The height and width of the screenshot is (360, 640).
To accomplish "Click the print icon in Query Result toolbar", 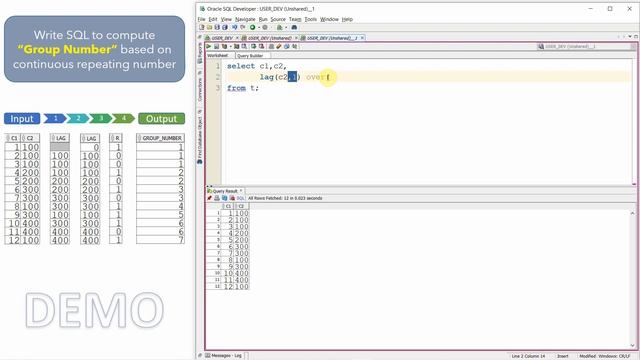I will click(x=217, y=198).
